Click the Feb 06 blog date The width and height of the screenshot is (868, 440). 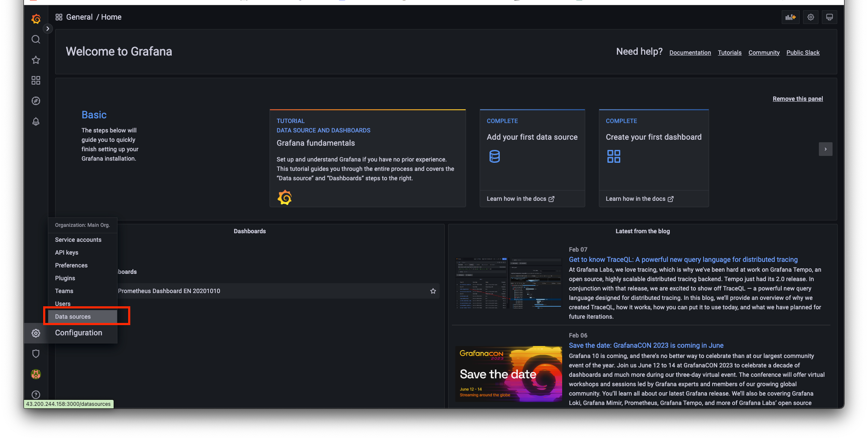[x=578, y=335]
